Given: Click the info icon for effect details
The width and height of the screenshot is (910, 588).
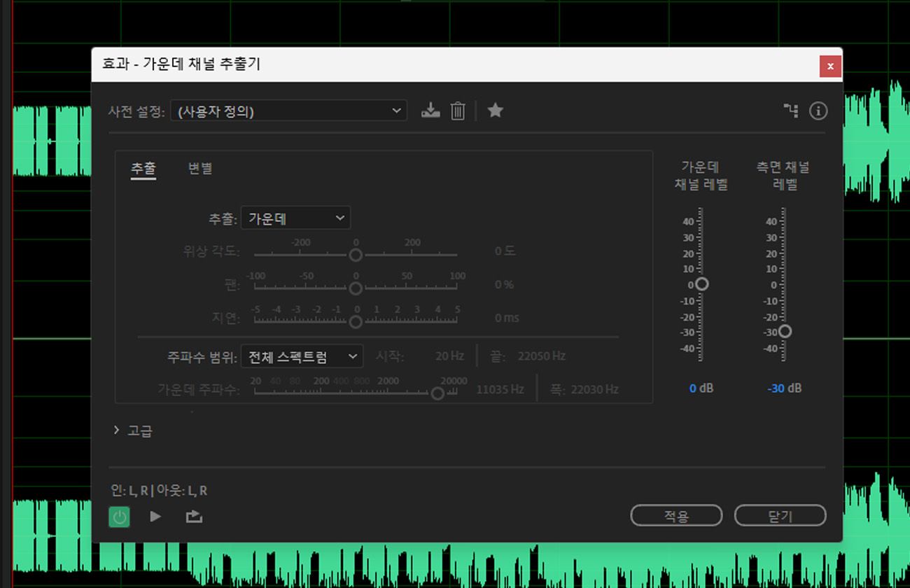Looking at the screenshot, I should point(818,111).
